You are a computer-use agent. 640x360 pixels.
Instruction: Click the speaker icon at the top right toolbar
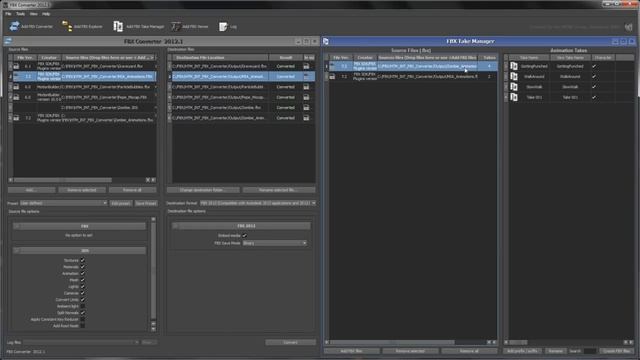(x=629, y=27)
